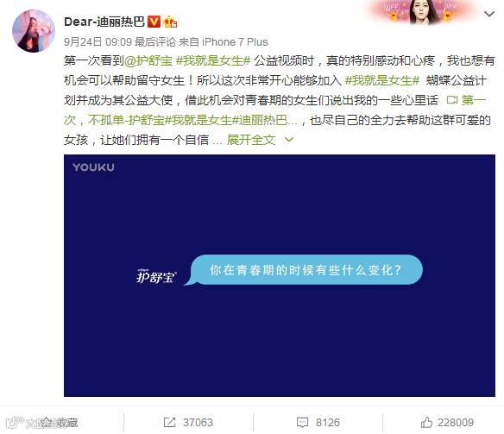Like the post with the thumbs-up icon

click(x=426, y=422)
